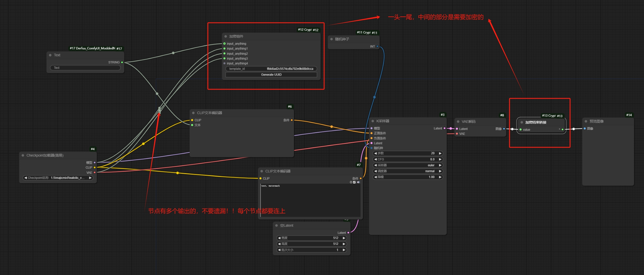Click the Generate UUID button
Image resolution: width=644 pixels, height=275 pixels.
click(271, 75)
